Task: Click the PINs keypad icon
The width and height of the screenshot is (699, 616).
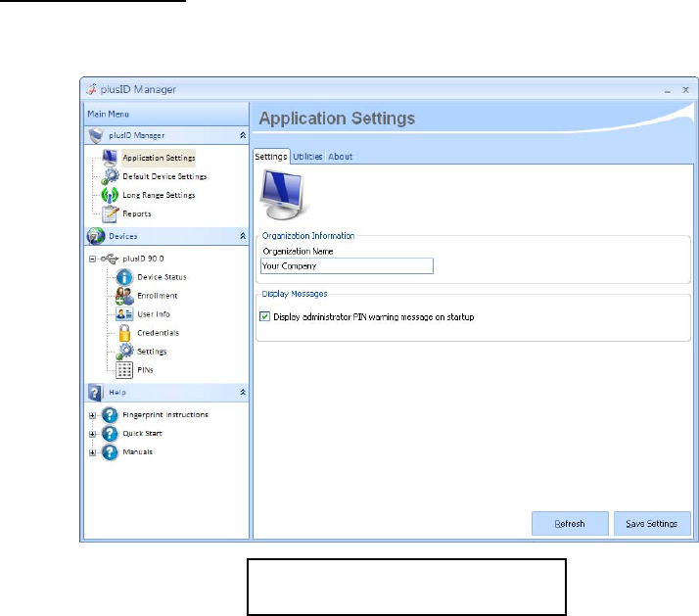Action: (124, 370)
